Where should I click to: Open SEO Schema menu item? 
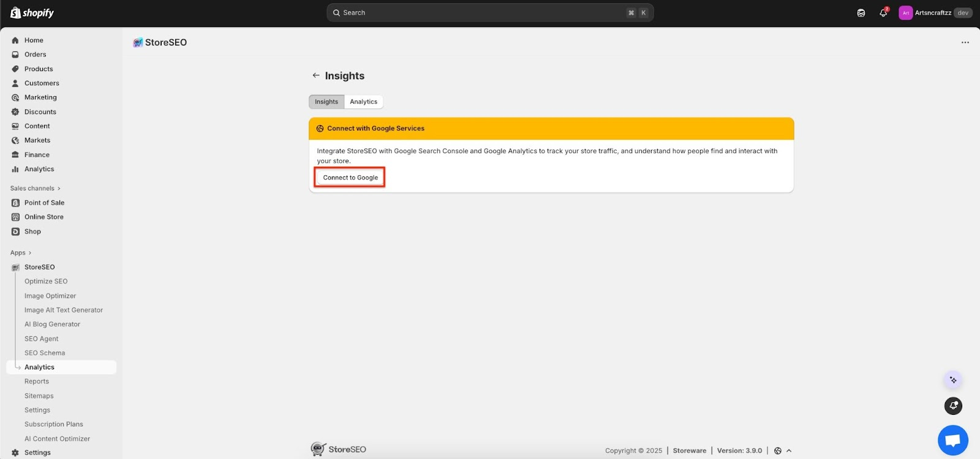[x=45, y=353]
